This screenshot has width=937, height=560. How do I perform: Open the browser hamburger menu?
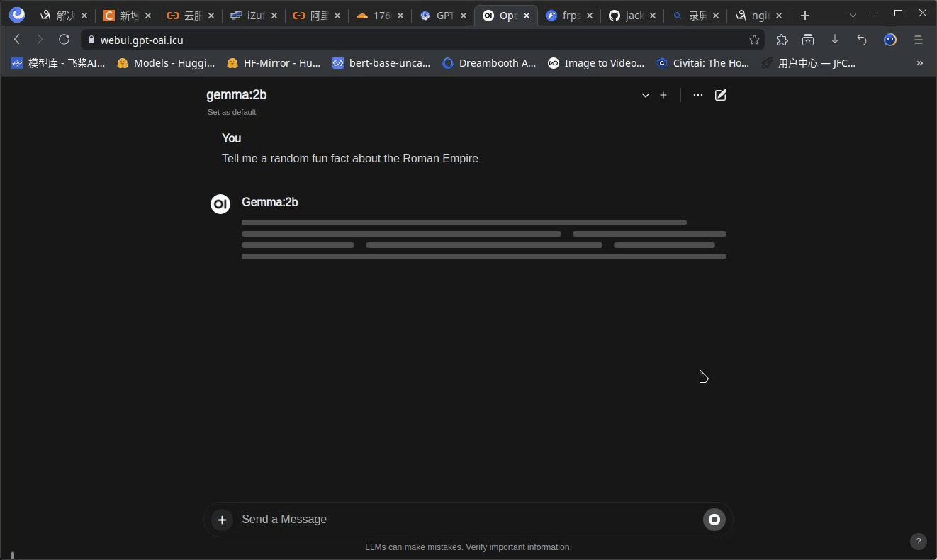click(919, 40)
